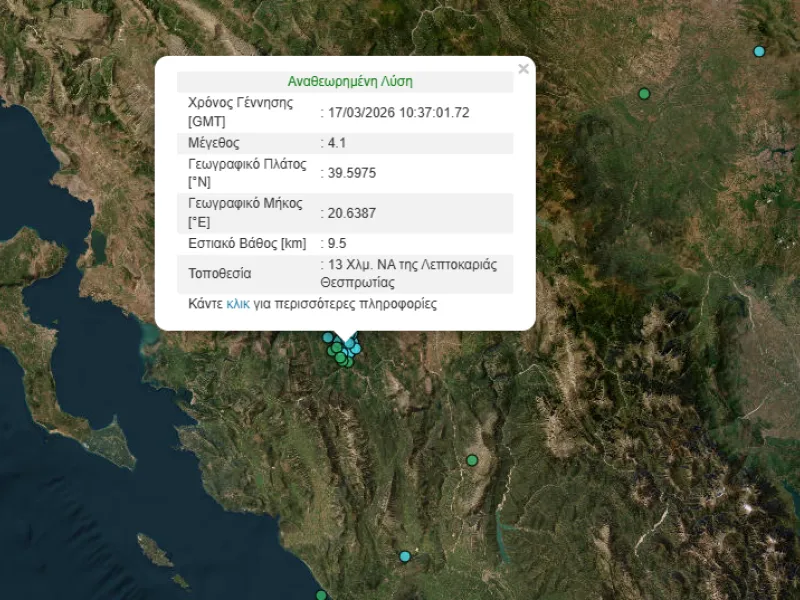Image resolution: width=800 pixels, height=600 pixels.
Task: Select the leftmost cyan marker in the epicenter cluster
Action: [327, 337]
